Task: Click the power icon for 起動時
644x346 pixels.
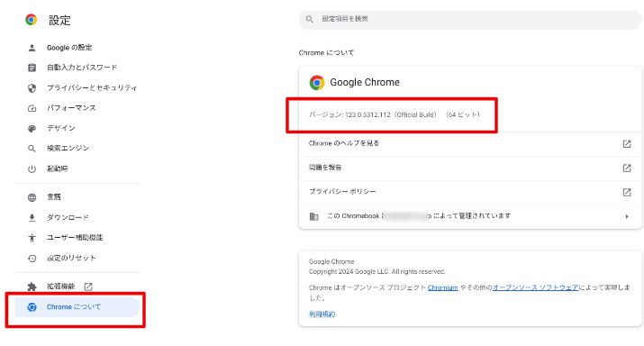Action: pyautogui.click(x=32, y=168)
